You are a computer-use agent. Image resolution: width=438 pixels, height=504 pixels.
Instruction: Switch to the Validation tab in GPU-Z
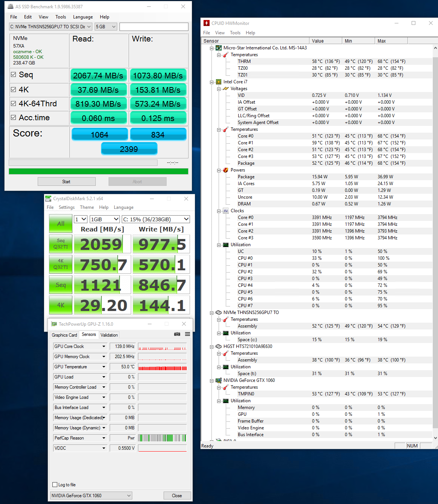pos(109,335)
